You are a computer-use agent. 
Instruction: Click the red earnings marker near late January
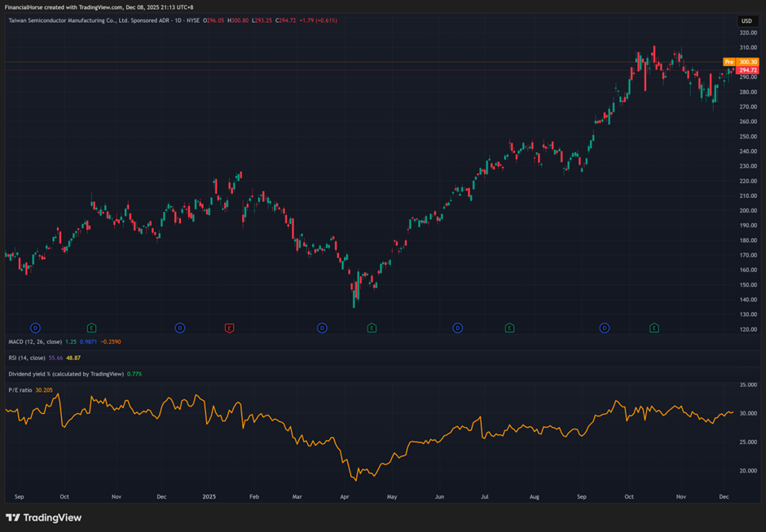(229, 328)
